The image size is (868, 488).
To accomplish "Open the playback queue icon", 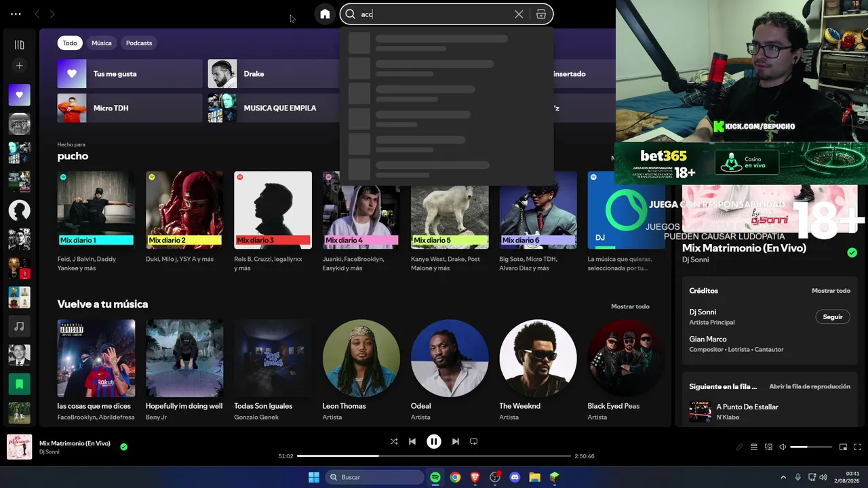I will coord(754,447).
